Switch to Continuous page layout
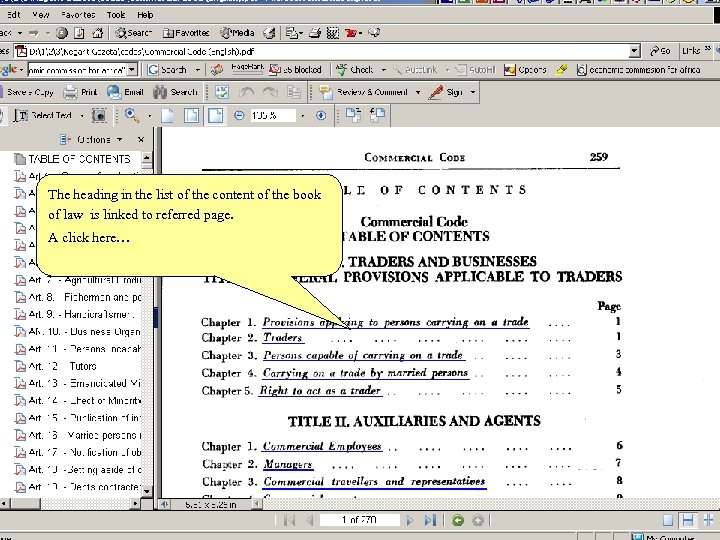Screen dimensions: 720x540 688,520
